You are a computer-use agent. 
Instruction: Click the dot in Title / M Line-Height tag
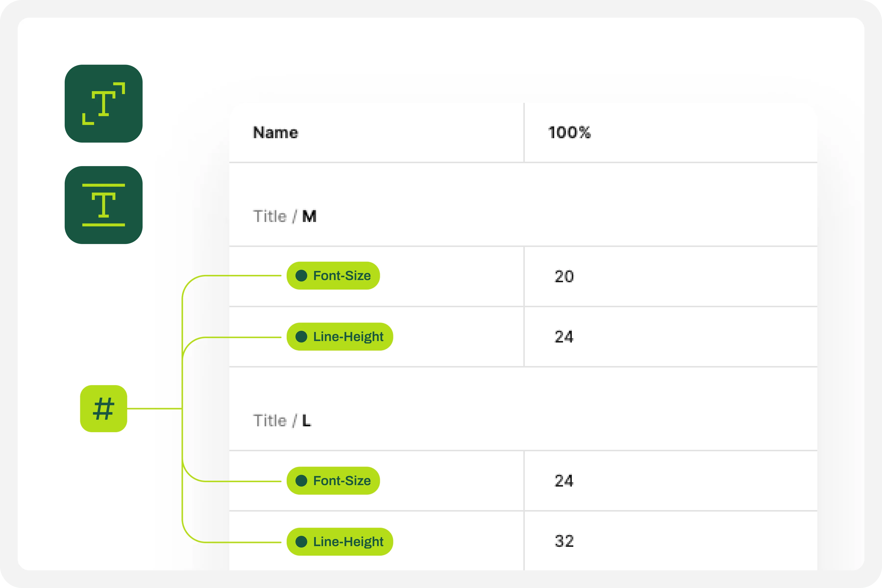[301, 337]
